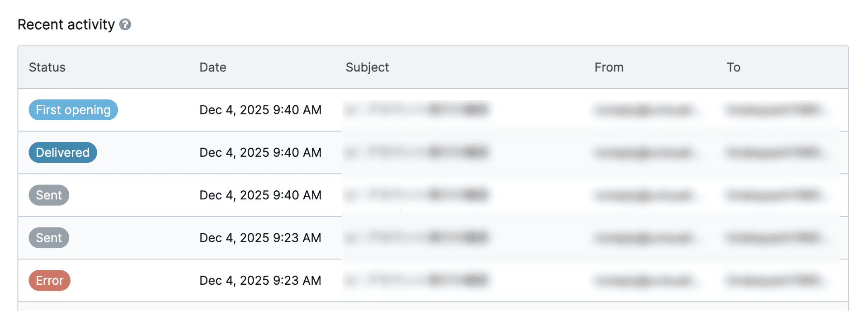Screen dimensions: 868x311
Task: Click the Sent badge dated 9:23 AM
Action: pos(49,238)
